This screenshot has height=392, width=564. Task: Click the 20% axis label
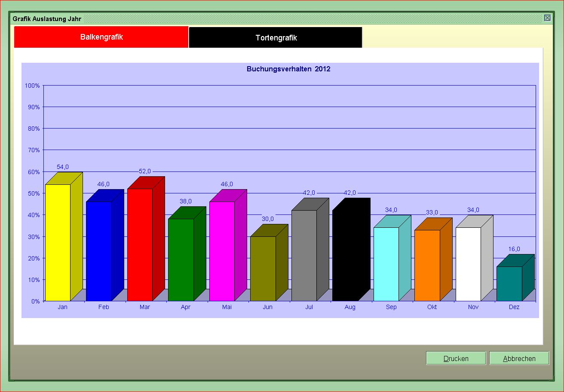coord(34,258)
